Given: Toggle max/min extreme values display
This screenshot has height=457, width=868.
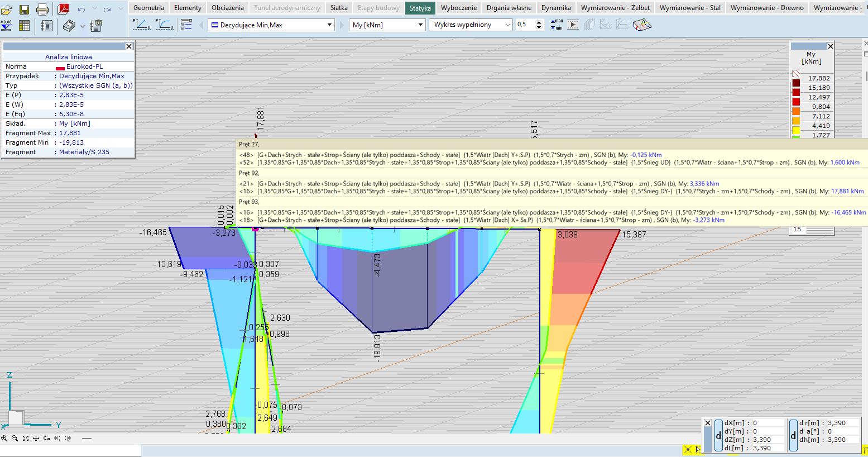Looking at the screenshot, I should (557, 25).
